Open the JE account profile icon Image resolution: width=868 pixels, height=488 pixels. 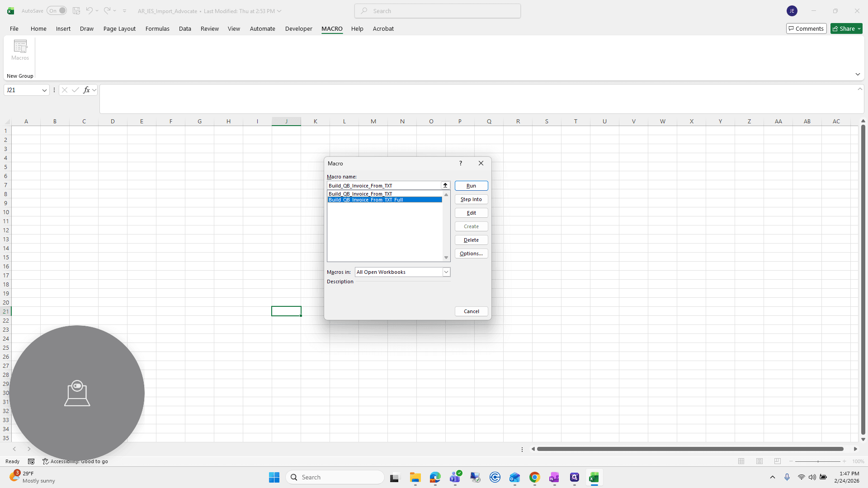(792, 11)
